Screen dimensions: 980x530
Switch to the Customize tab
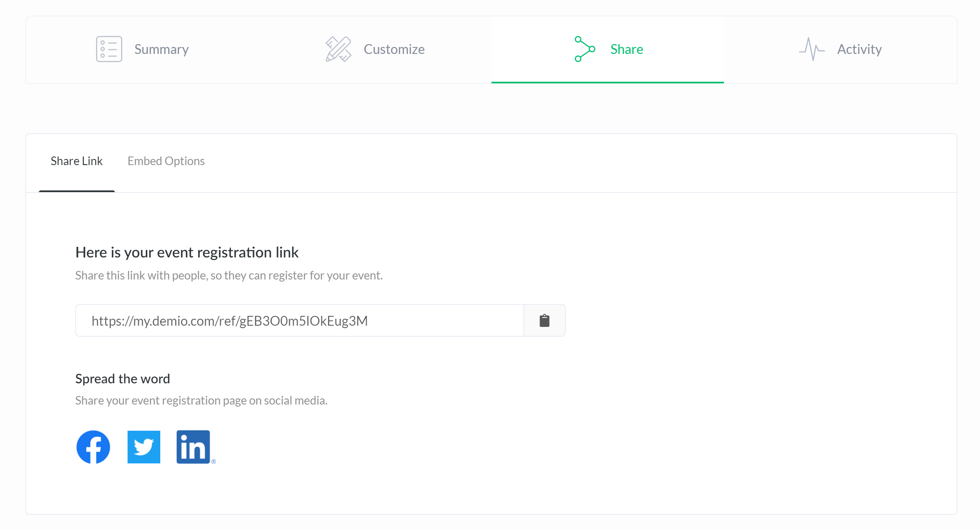[375, 49]
